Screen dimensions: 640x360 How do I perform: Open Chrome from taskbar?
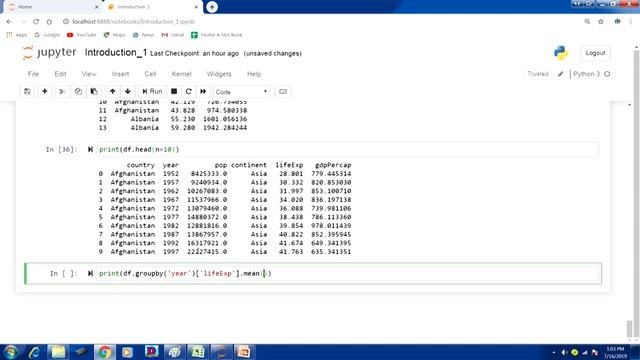point(104,352)
